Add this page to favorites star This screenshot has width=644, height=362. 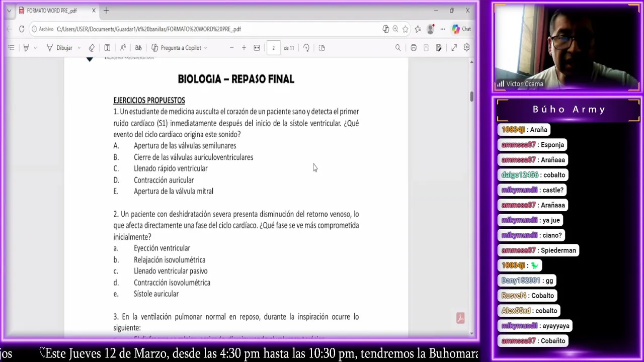point(406,29)
